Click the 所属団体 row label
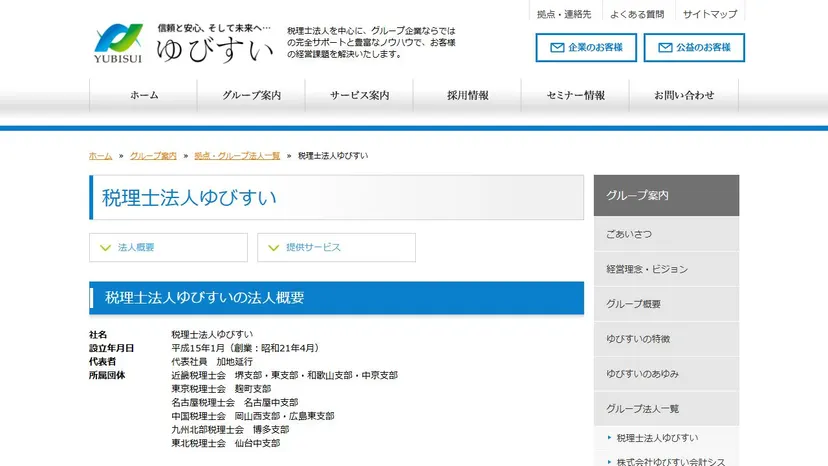 point(107,376)
